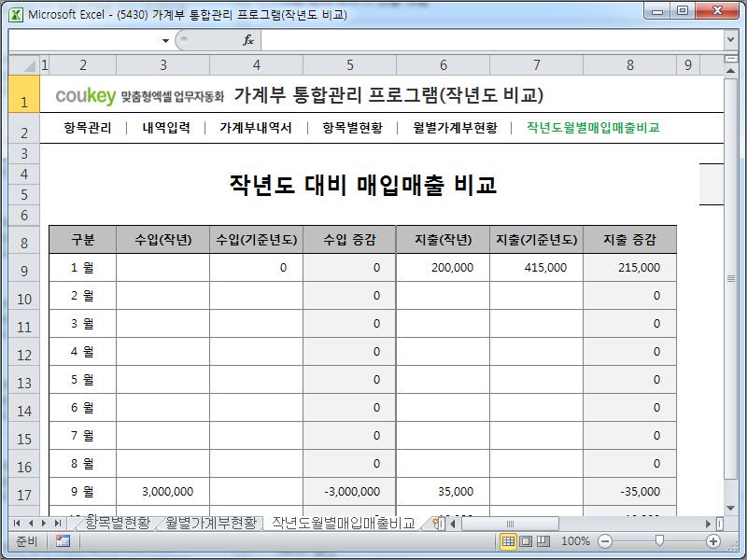Click horizontal scrollbar right arrow
Screen dimensions: 747x560
tap(709, 524)
